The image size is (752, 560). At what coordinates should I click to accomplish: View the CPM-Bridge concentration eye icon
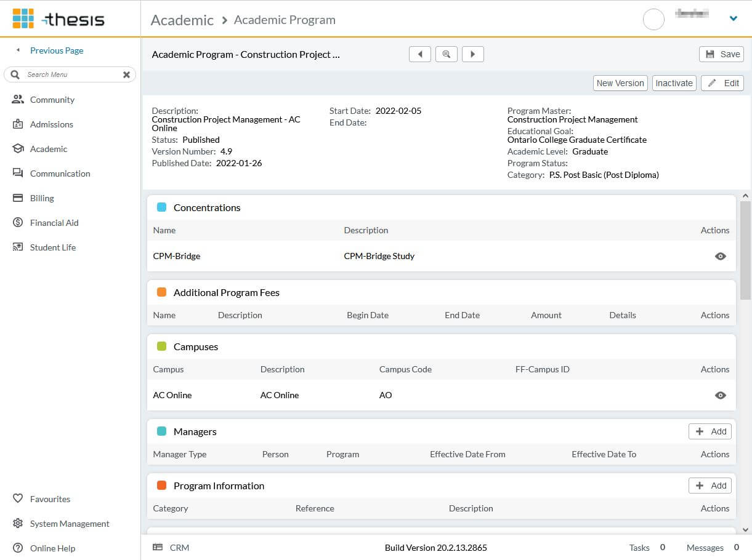point(720,256)
